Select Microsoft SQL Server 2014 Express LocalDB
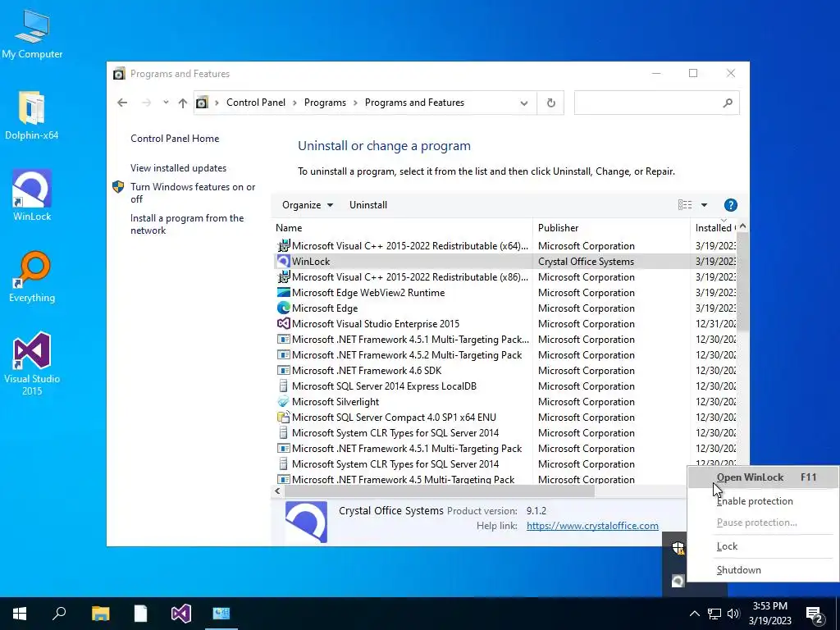Image resolution: width=840 pixels, height=630 pixels. click(x=505, y=386)
